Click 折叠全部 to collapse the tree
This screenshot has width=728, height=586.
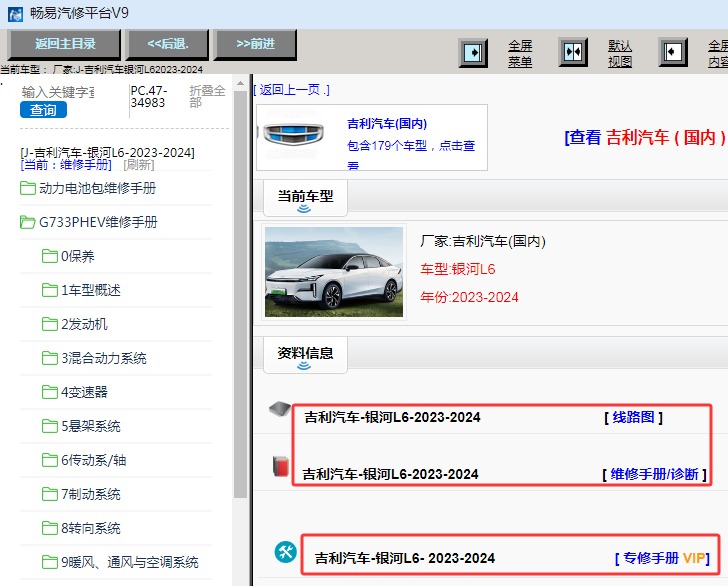[x=207, y=96]
